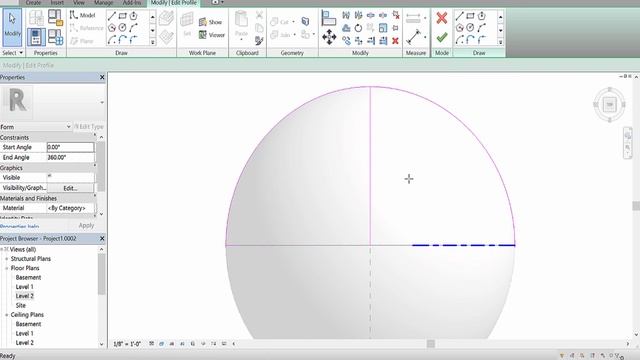Expand the Structural Plans tree node
This screenshot has height=360, width=640.
7,259
